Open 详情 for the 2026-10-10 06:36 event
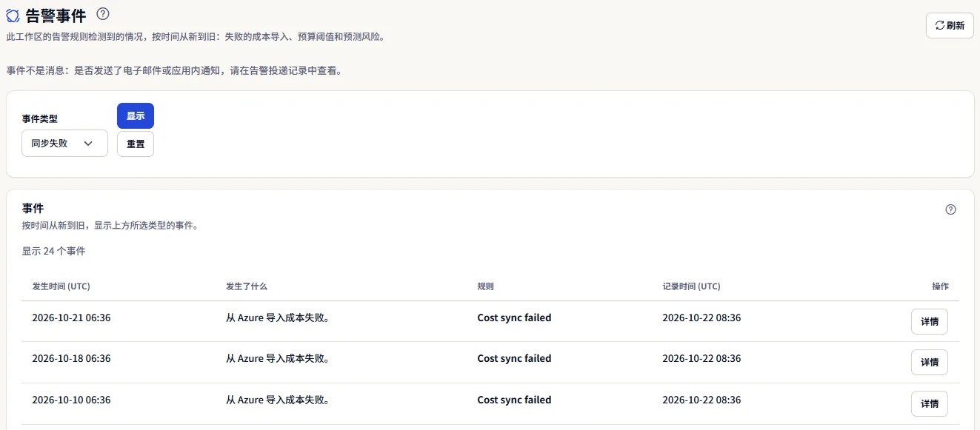The image size is (980, 430). [x=930, y=404]
